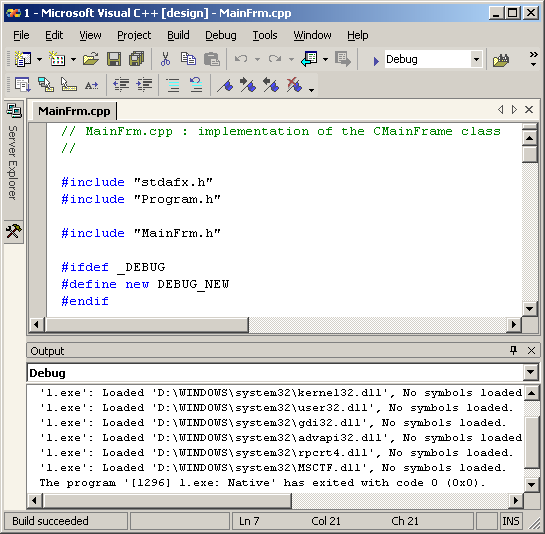This screenshot has width=545, height=534.
Task: Click the code editor horizontal scrollbar thumb
Action: 147,325
